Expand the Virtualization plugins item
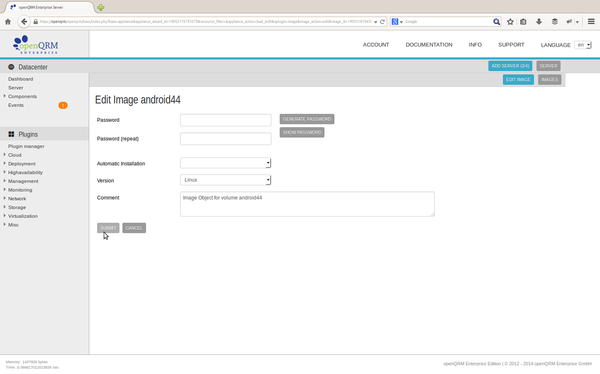Screen dimensions: 600x374 coord(5,216)
